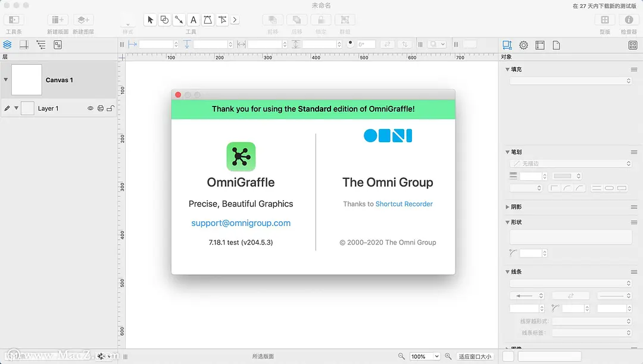Collapse the 笔划 stroke section
The width and height of the screenshot is (643, 364).
[x=507, y=152]
